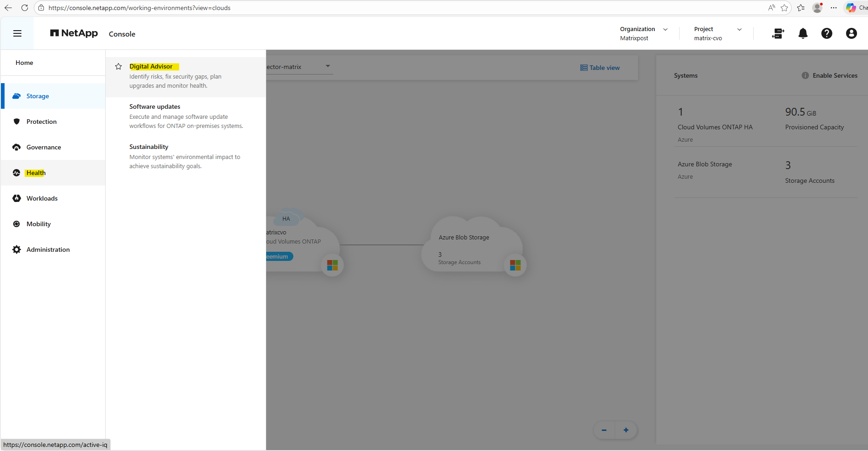
Task: Click Cloud Volumes ONTAP HA in Systems panel
Action: pos(715,127)
